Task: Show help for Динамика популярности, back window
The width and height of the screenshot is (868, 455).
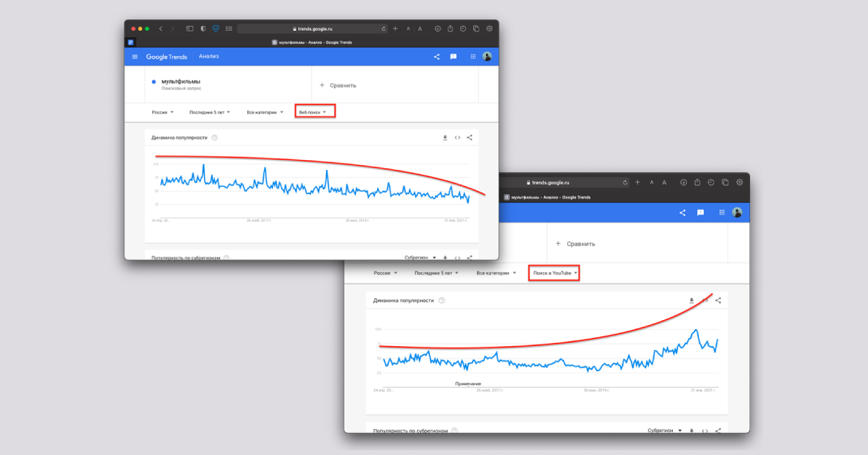Action: click(442, 301)
